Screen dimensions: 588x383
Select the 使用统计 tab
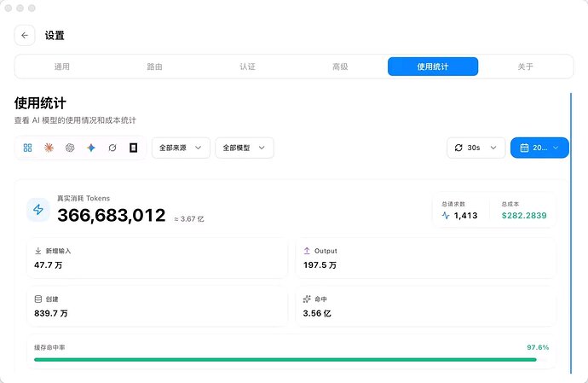coord(433,67)
